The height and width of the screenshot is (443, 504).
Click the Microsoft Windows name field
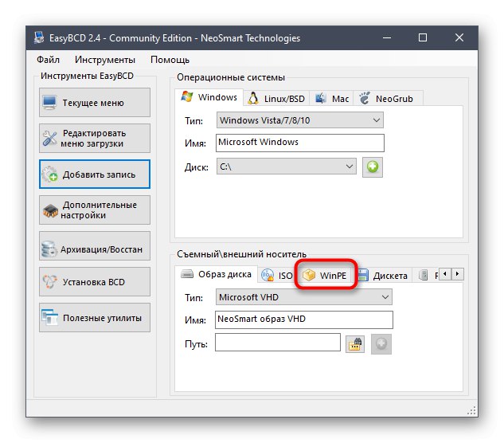(x=300, y=143)
